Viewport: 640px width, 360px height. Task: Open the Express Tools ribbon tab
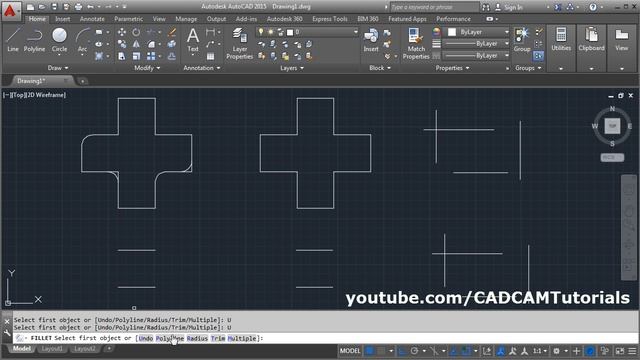(x=330, y=19)
